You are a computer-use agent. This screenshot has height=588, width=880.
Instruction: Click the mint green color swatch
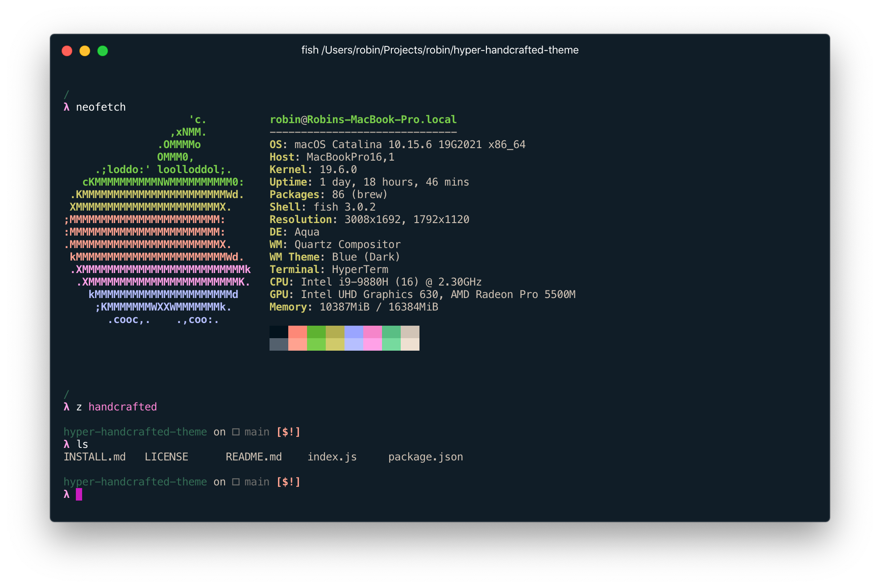[391, 332]
